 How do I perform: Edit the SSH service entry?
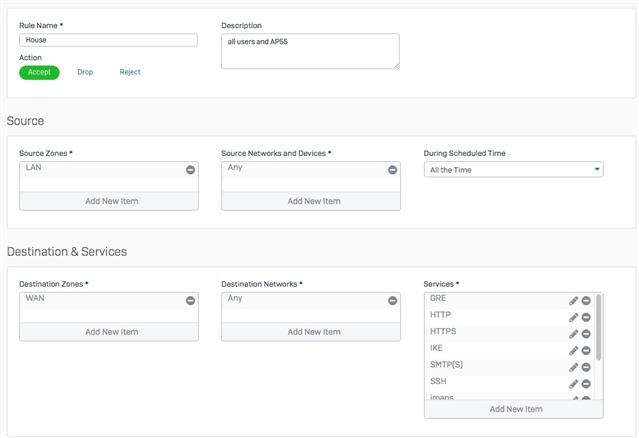click(573, 384)
